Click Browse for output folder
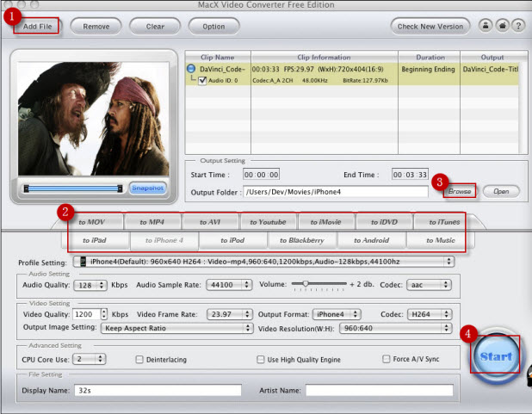The height and width of the screenshot is (414, 532). [460, 191]
